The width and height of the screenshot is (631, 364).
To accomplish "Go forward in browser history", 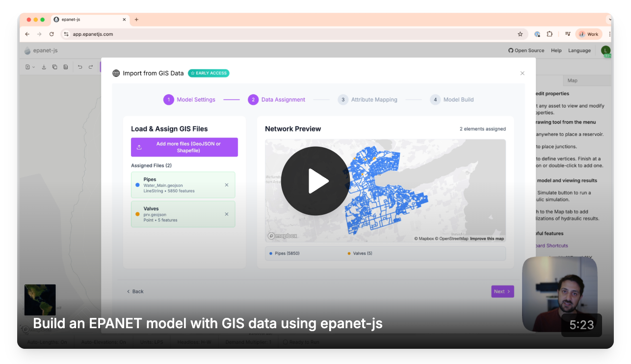I will point(39,34).
